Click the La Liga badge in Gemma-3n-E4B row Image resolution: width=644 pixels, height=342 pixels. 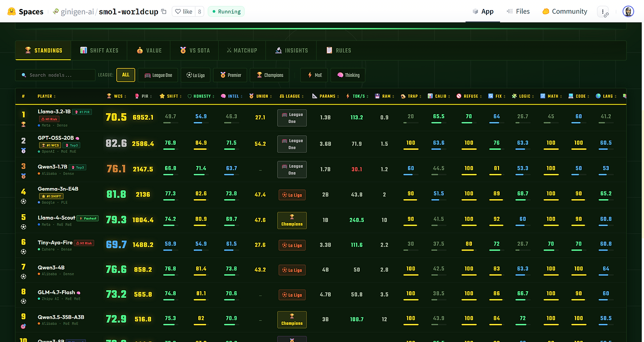292,195
